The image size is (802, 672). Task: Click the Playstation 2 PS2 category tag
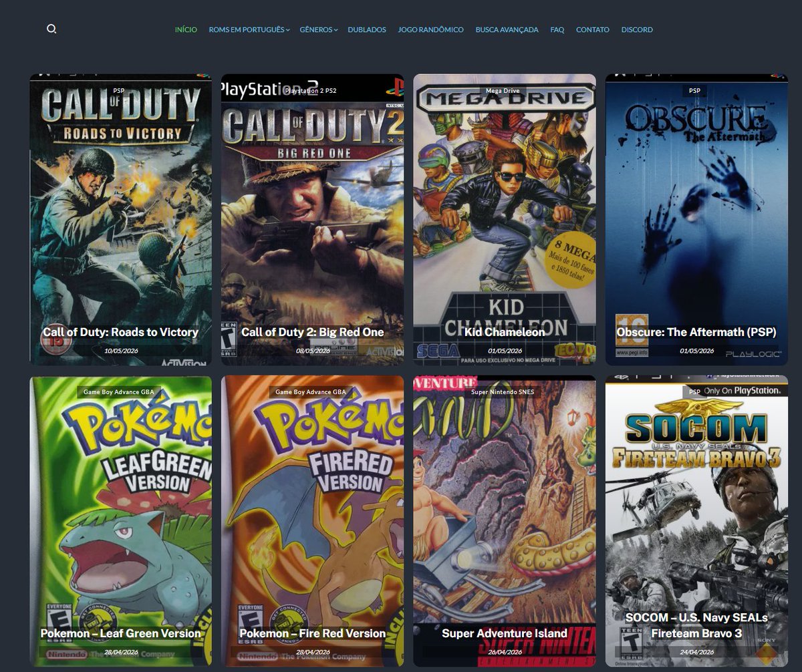311,91
